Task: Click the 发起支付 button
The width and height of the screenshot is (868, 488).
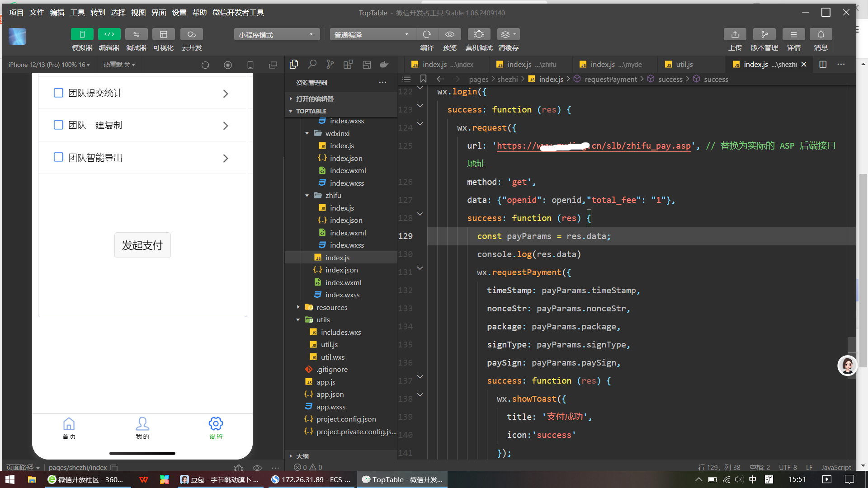Action: 142,245
